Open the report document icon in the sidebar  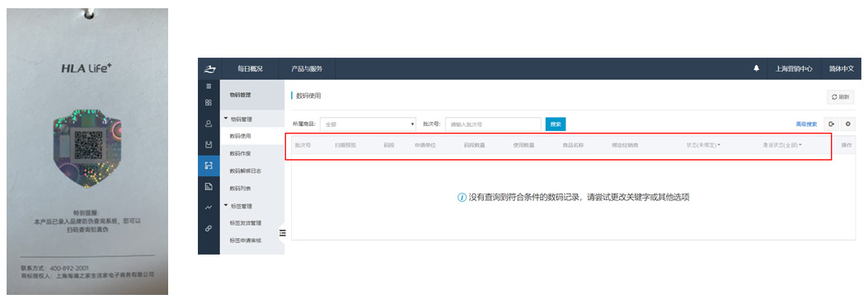(x=209, y=187)
